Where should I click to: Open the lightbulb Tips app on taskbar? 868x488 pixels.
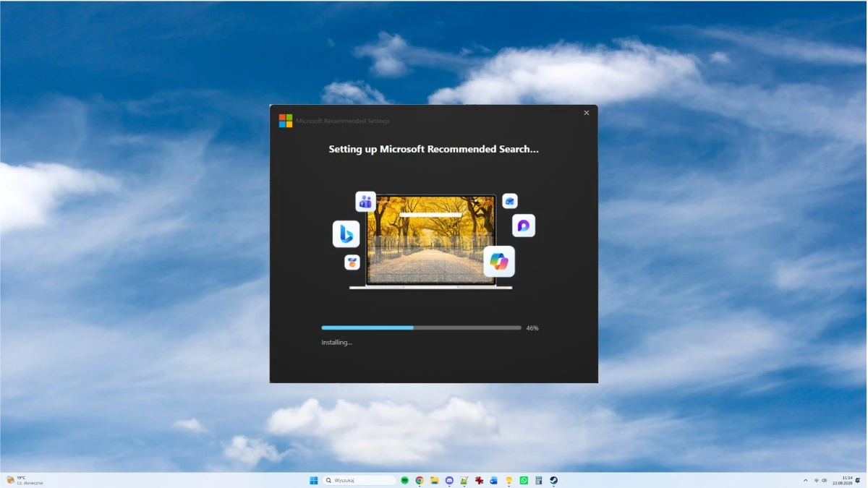(509, 480)
